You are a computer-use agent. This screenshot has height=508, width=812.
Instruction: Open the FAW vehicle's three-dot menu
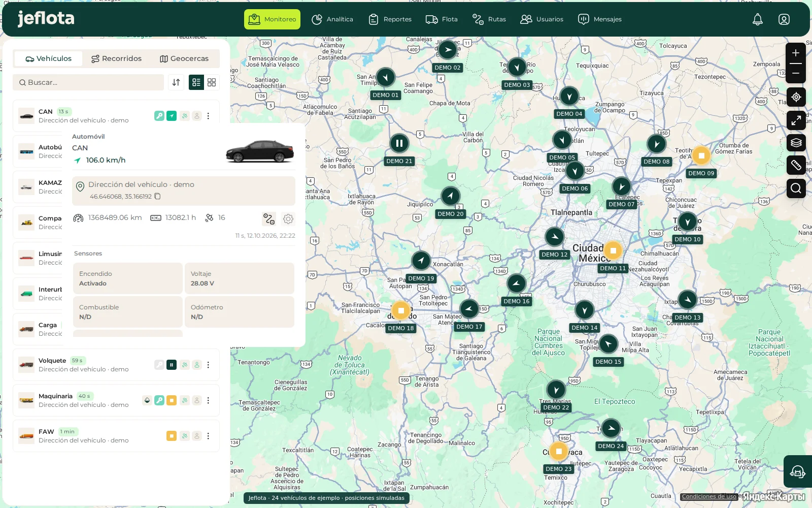coord(208,436)
